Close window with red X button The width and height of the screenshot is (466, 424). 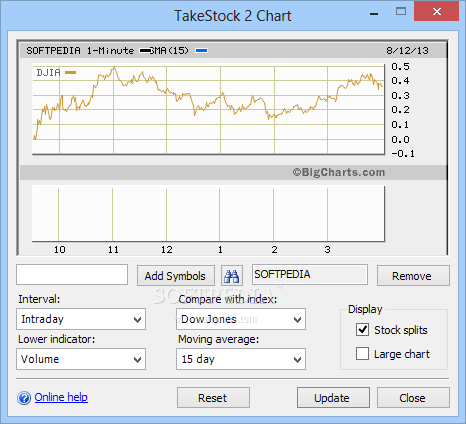[437, 12]
